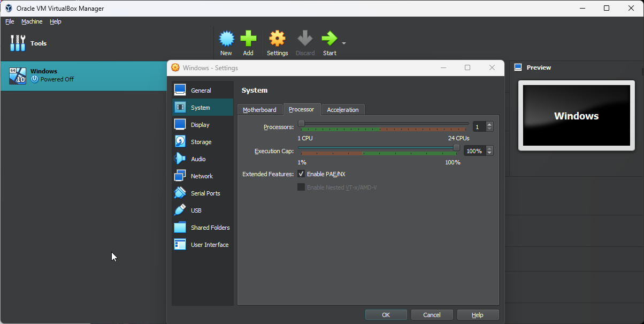The image size is (644, 324).
Task: Minimize the Windows - Settings dialog
Action: 443,67
